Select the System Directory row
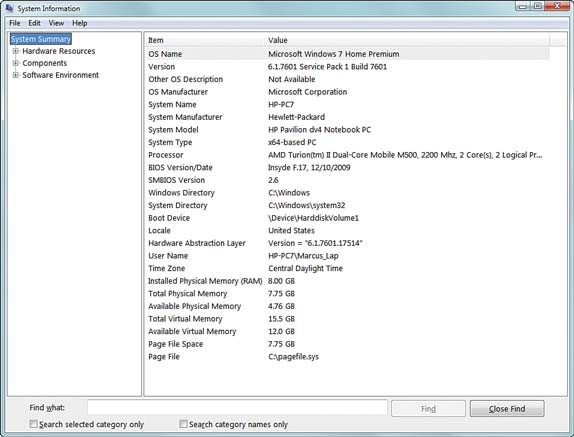574x437 pixels. pyautogui.click(x=347, y=205)
